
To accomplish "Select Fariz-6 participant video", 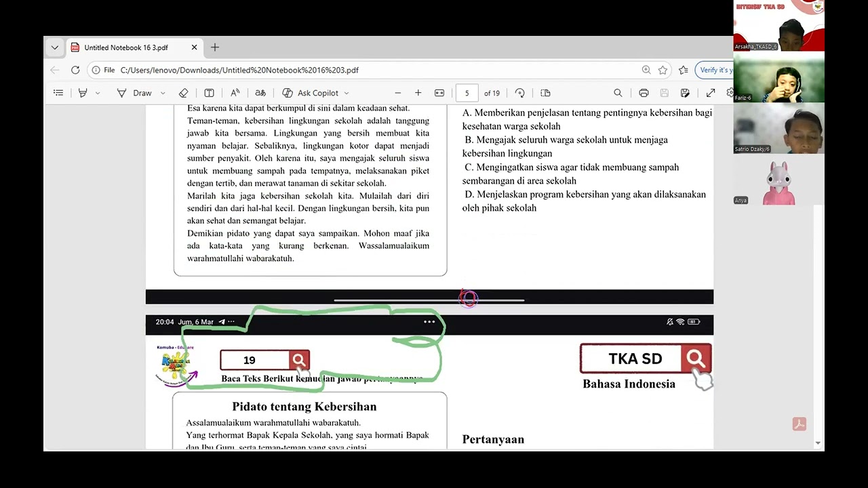I will (x=778, y=79).
